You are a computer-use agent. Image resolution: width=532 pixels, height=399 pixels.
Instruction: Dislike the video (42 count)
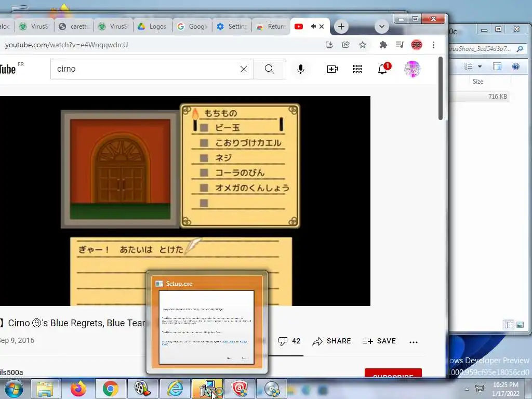(x=289, y=341)
